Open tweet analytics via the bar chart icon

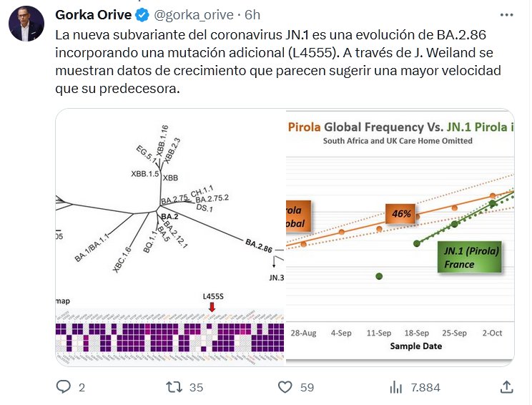395,387
